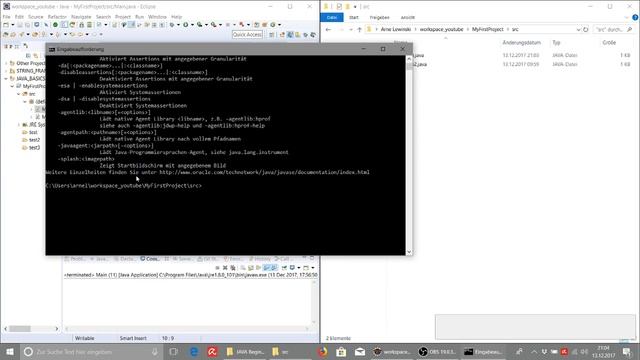Screen dimensions: 640x360
Task: Click the green Run button in Eclipse toolbar
Action: click(x=185, y=25)
